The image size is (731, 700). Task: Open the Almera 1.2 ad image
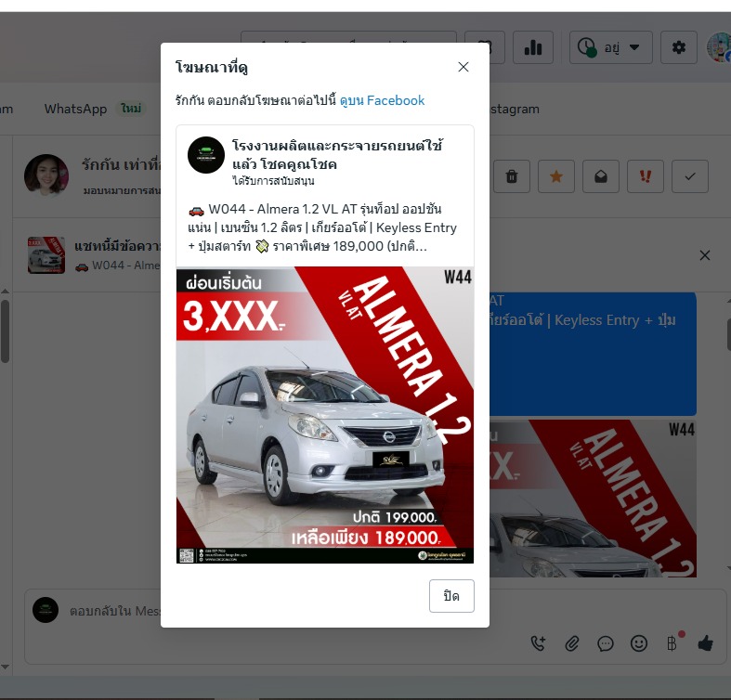click(x=325, y=415)
